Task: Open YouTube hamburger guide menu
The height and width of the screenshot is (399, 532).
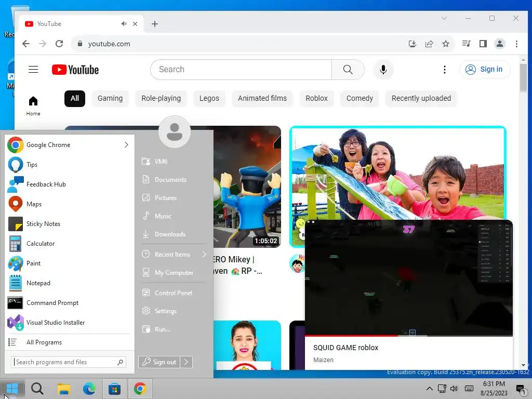Action: [33, 70]
